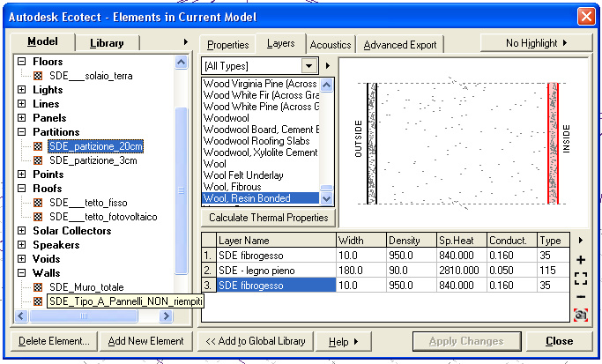Expand the Speakers tree node
Screen dimensions: 602x364
tap(22, 245)
